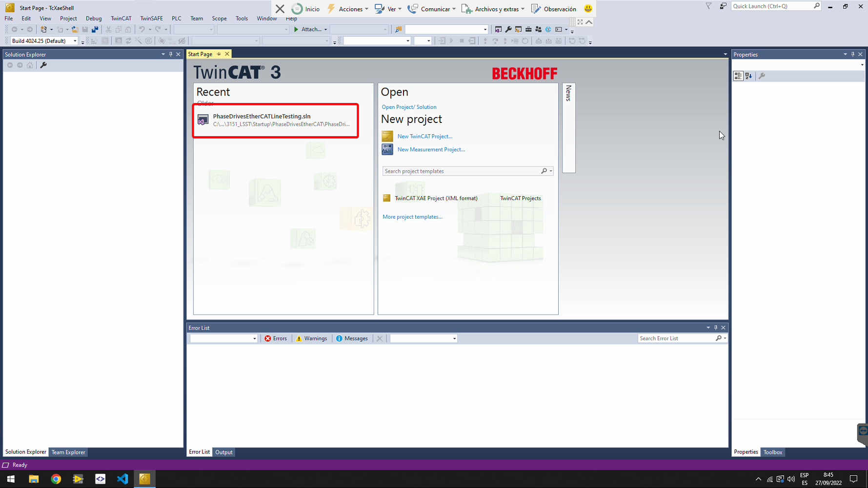Click the feedback smiley face icon
The width and height of the screenshot is (868, 488).
coord(588,8)
